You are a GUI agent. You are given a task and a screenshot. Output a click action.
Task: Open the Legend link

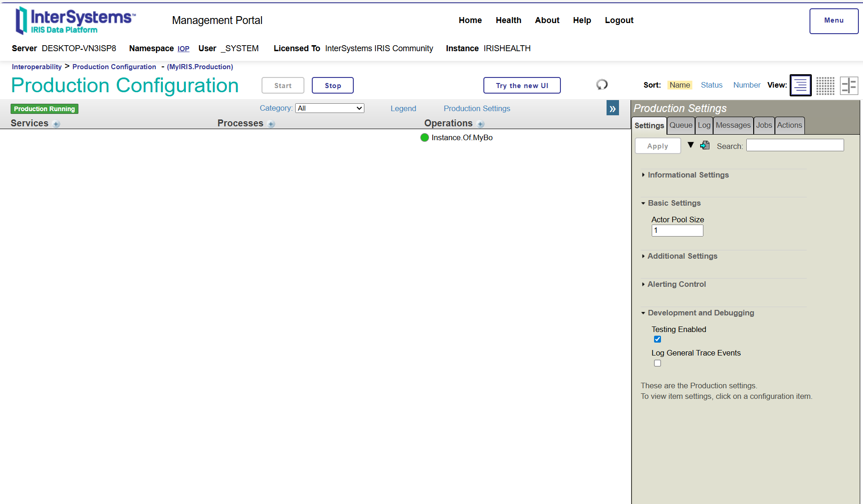point(403,108)
